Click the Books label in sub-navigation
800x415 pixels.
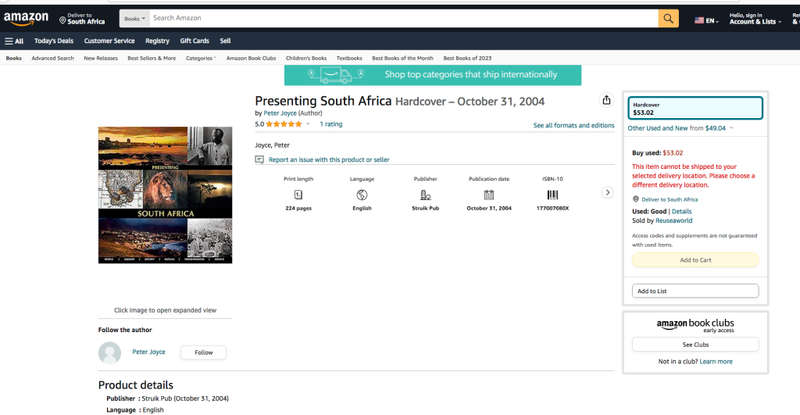pyautogui.click(x=14, y=58)
